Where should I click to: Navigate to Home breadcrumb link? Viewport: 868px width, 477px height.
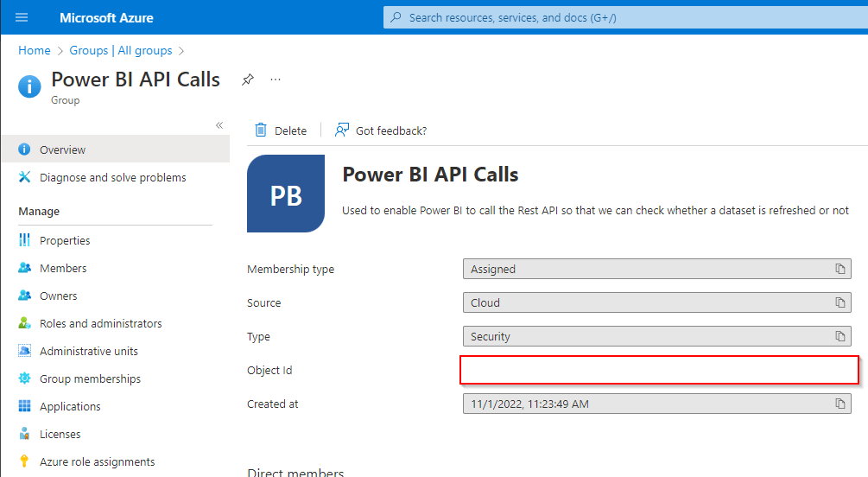pyautogui.click(x=35, y=51)
